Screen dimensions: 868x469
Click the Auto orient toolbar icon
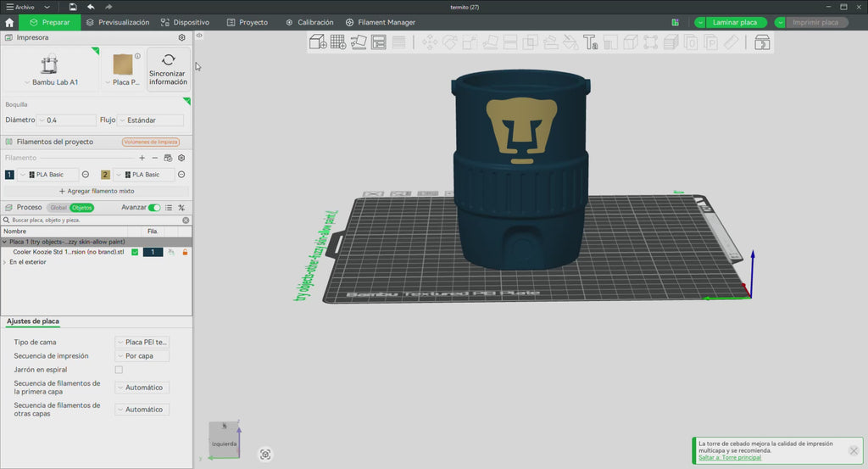(x=359, y=42)
